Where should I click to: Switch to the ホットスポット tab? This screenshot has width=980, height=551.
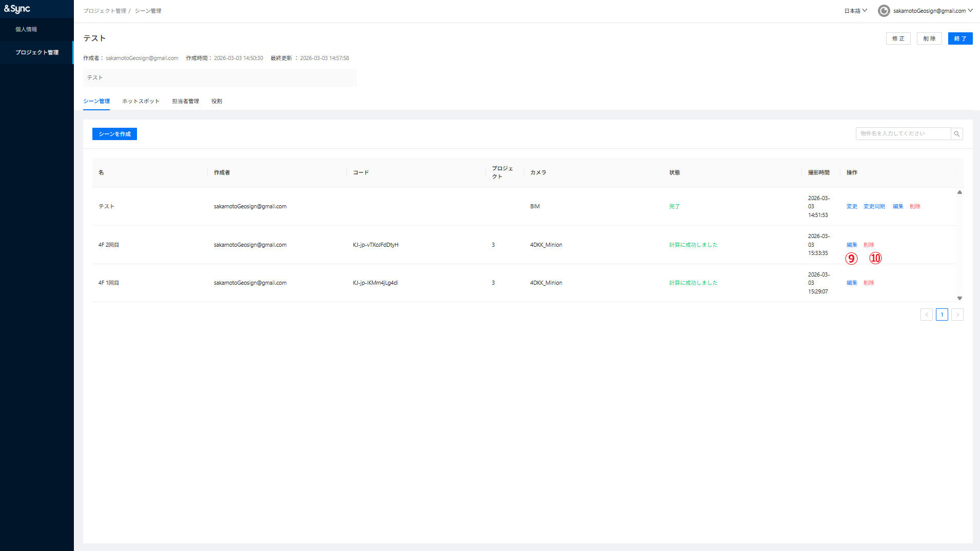pos(141,101)
